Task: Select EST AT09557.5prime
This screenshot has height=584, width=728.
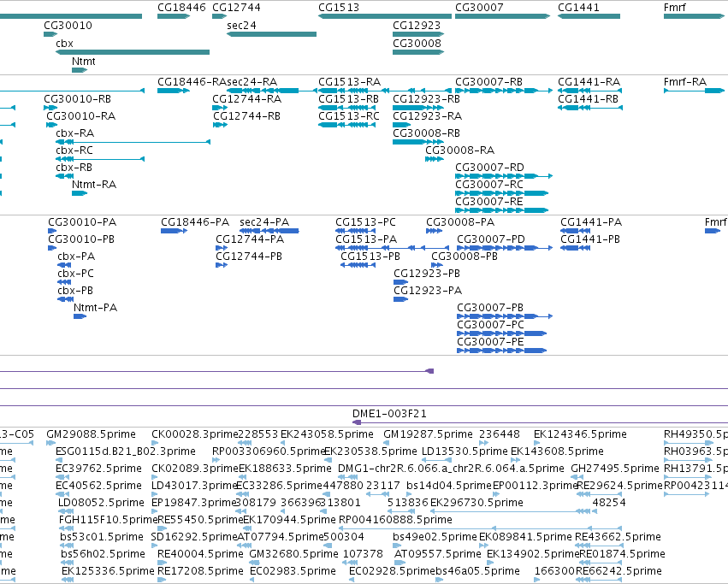Action: [x=437, y=554]
